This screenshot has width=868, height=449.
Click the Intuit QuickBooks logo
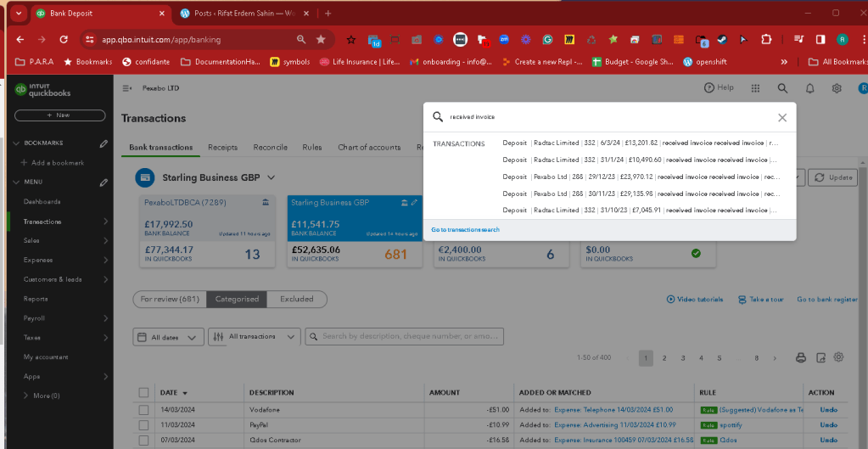point(42,90)
